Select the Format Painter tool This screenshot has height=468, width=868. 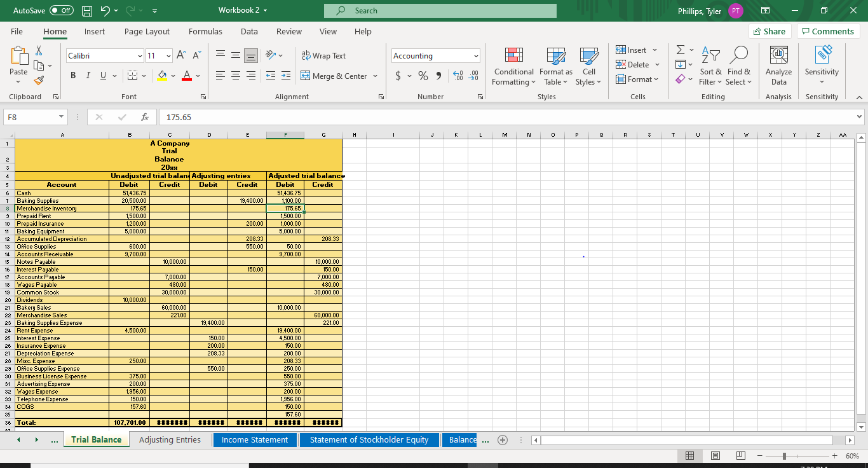click(x=38, y=79)
